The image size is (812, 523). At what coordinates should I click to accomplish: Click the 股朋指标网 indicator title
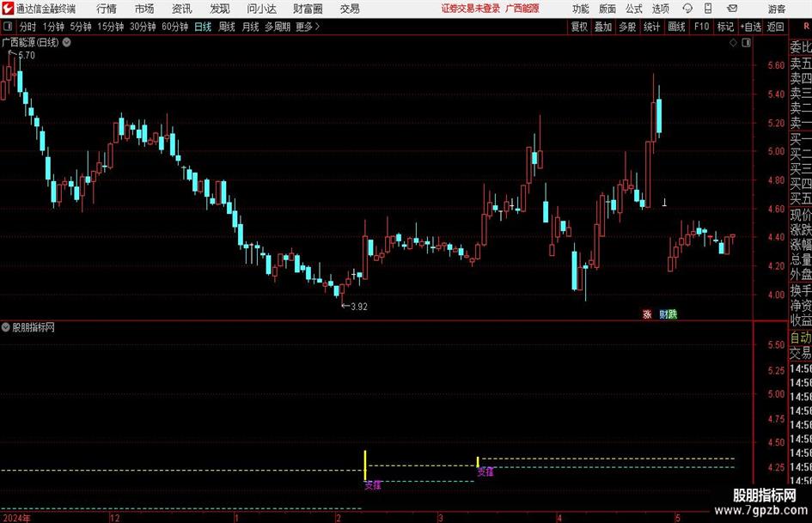click(34, 327)
